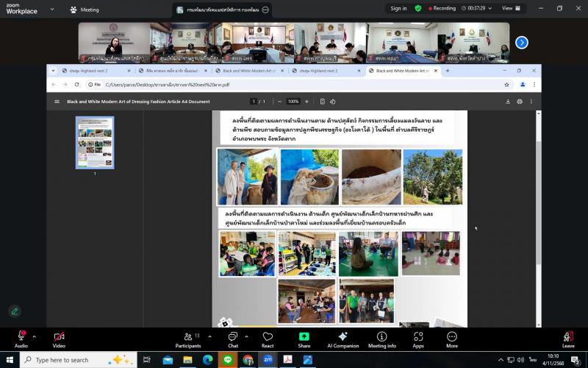This screenshot has width=588, height=368.
Task: Show hidden system tray icons
Action: click(501, 360)
